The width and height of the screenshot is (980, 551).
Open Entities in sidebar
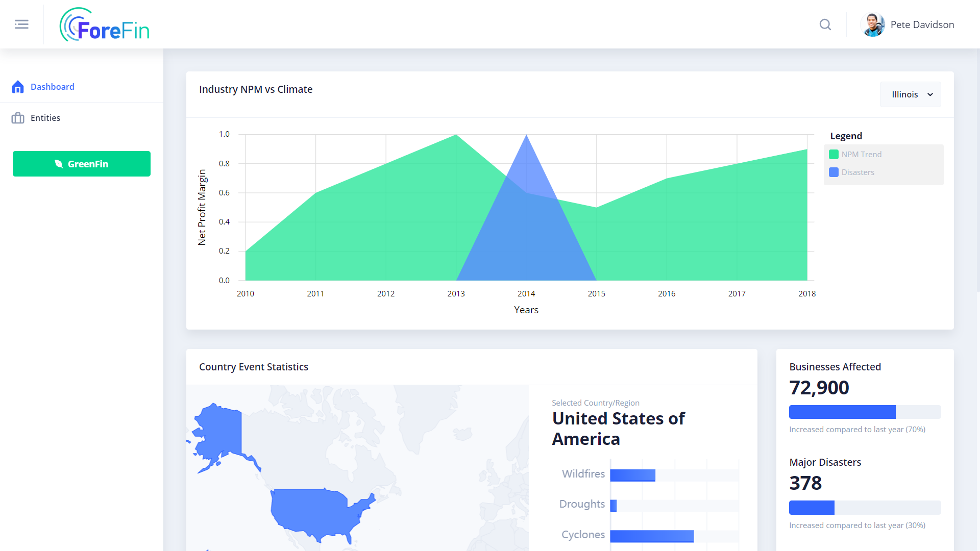click(45, 118)
